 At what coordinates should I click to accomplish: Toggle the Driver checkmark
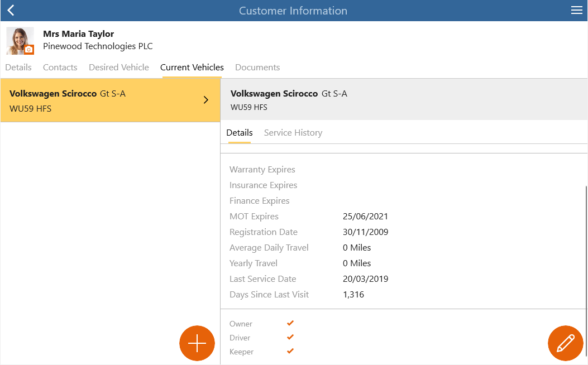[x=290, y=337]
